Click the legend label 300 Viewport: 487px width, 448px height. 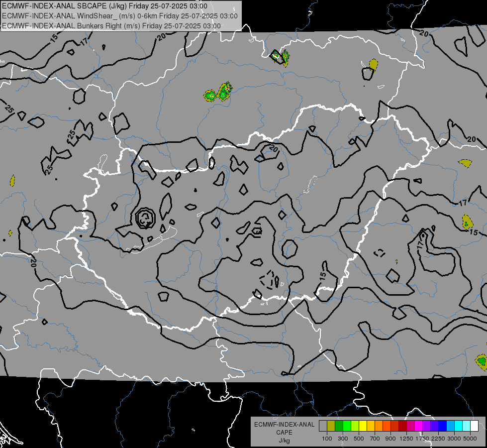[x=343, y=439]
